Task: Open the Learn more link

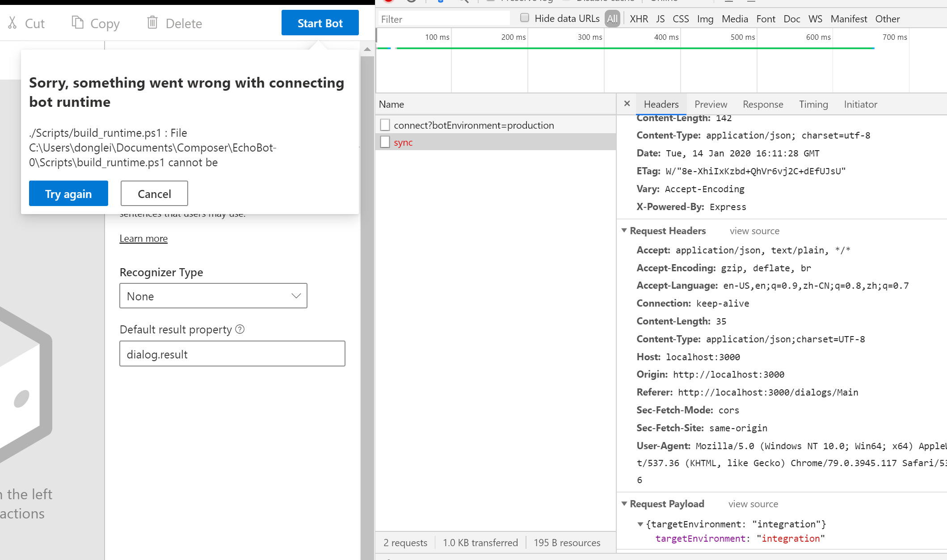Action: coord(143,238)
